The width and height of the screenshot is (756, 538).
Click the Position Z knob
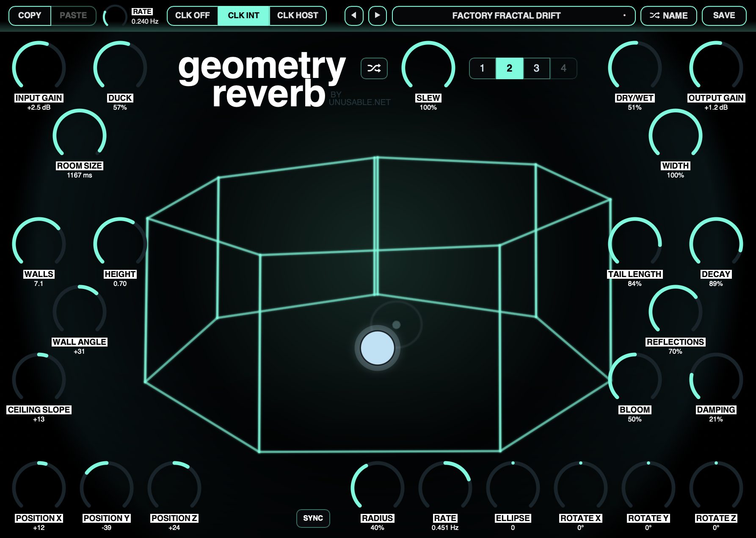[174, 488]
